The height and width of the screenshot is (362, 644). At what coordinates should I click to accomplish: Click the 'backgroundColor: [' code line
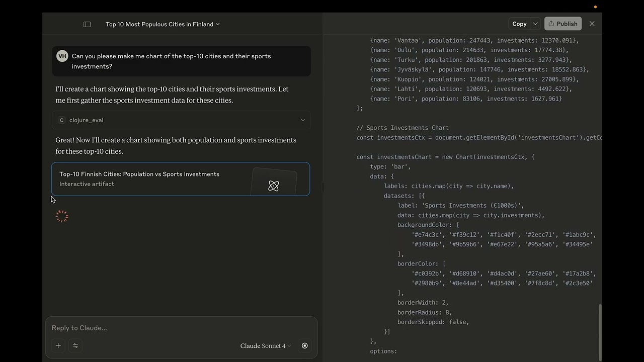[428, 225]
